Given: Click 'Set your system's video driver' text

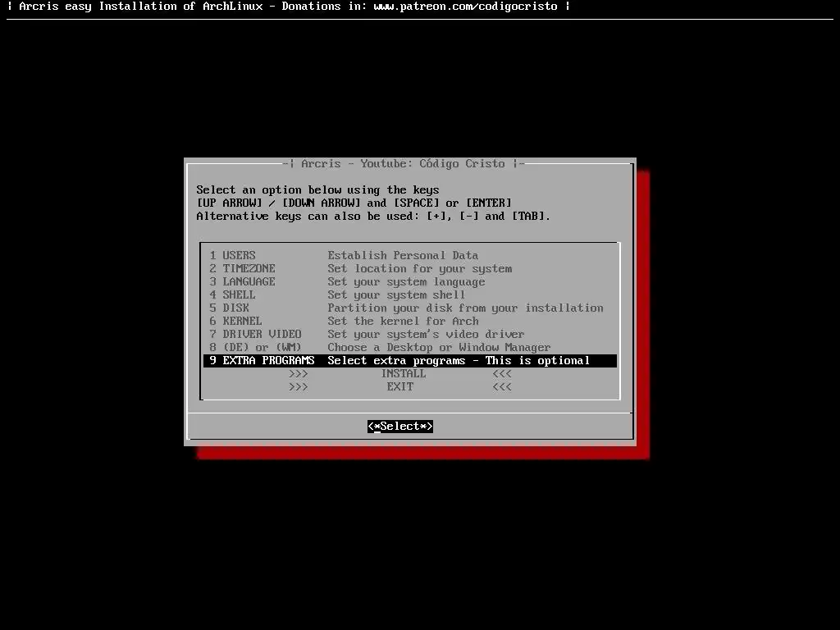Looking at the screenshot, I should click(426, 335).
